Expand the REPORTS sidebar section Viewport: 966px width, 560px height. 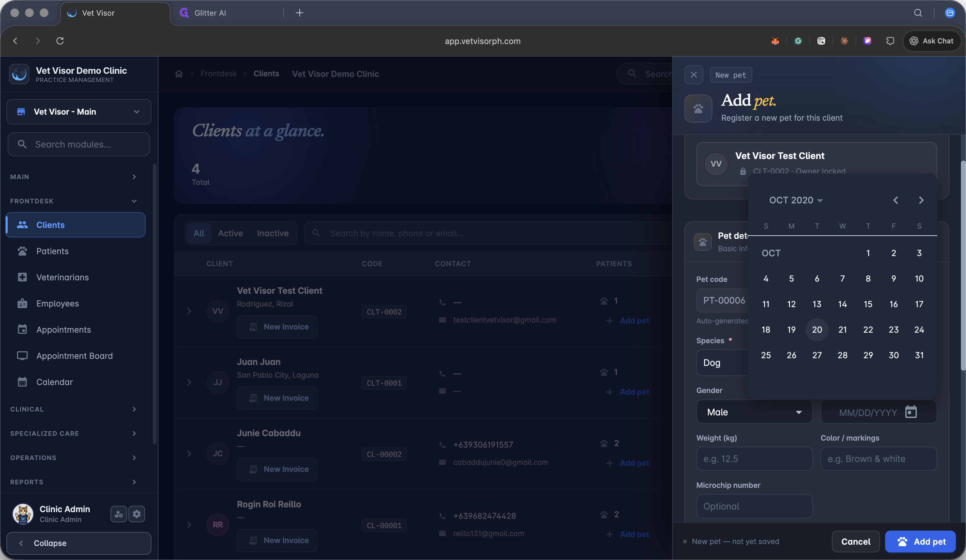[73, 482]
